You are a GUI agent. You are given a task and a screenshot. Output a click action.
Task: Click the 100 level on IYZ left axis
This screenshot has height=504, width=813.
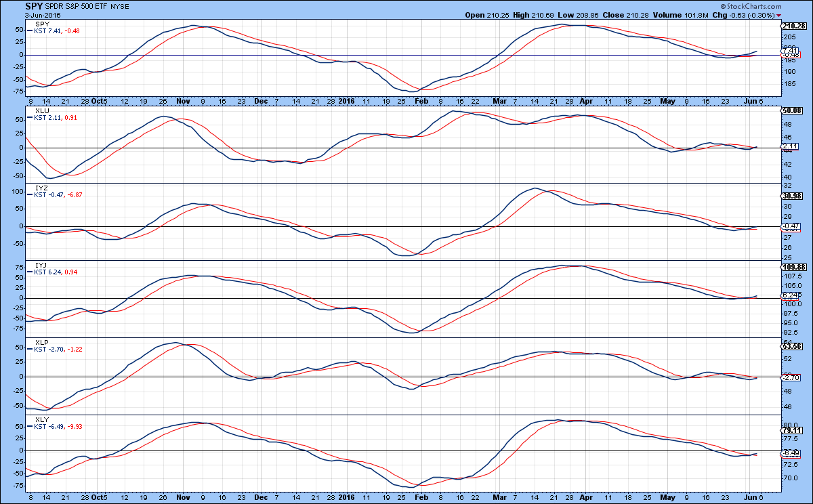click(x=17, y=192)
